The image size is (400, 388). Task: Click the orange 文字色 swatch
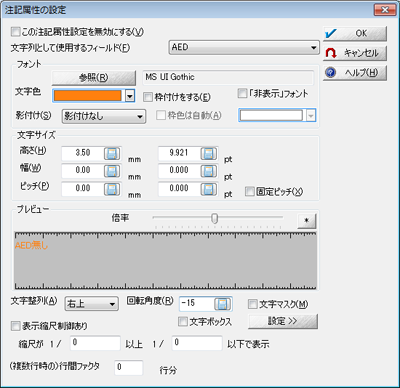point(87,96)
